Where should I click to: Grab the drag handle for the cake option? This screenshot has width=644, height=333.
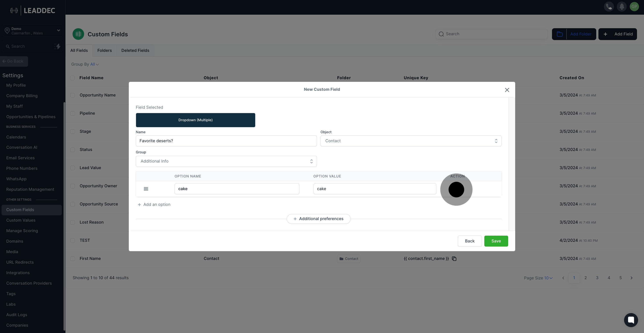[146, 189]
